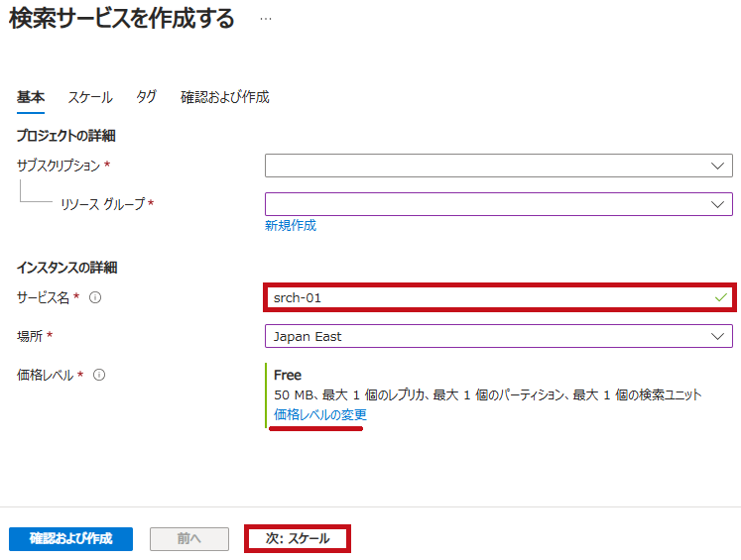Click the info icon next to サービス名

(x=95, y=297)
